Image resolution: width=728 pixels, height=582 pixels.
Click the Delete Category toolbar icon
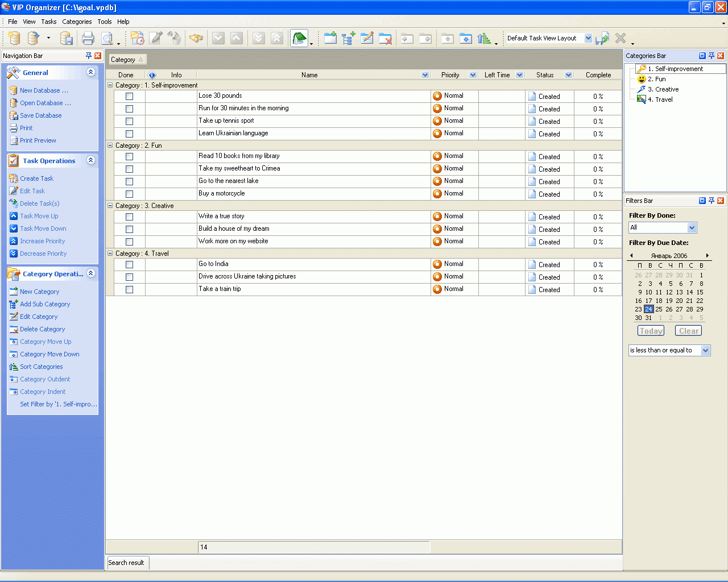coord(385,38)
